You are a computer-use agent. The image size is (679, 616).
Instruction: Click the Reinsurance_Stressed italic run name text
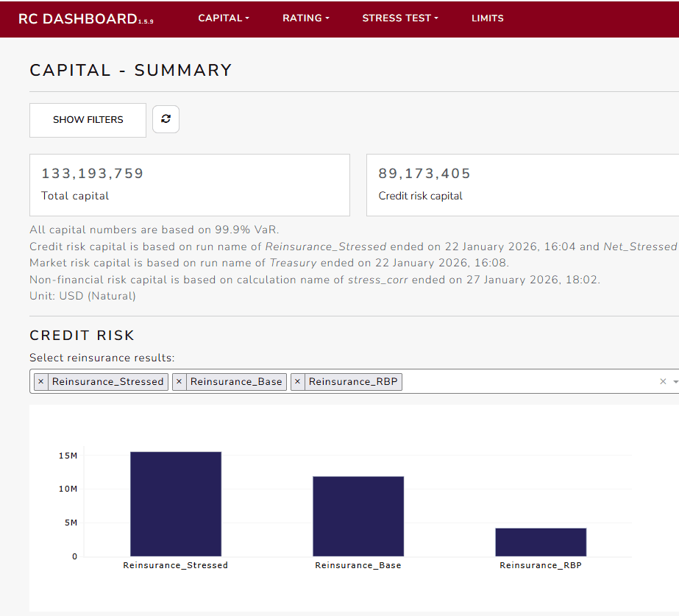326,247
